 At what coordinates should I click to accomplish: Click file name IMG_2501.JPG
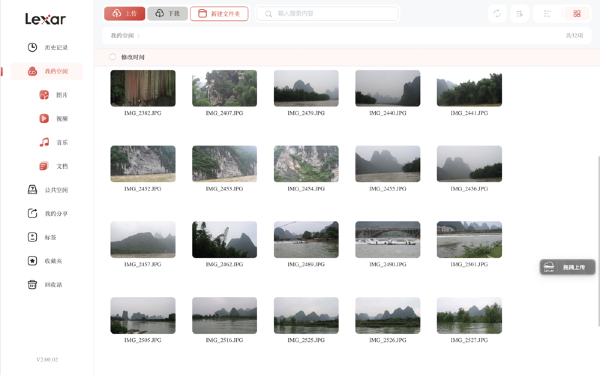469,264
